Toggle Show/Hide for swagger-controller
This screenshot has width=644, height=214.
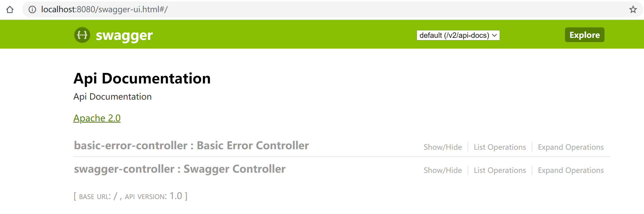443,170
